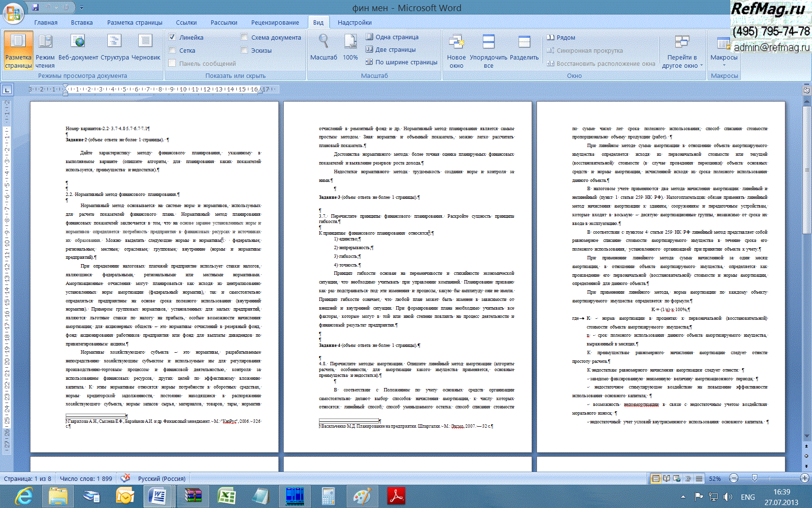Open Switch Windows dropdown (Перейти в другое окно)
The image size is (812, 508).
(x=682, y=51)
